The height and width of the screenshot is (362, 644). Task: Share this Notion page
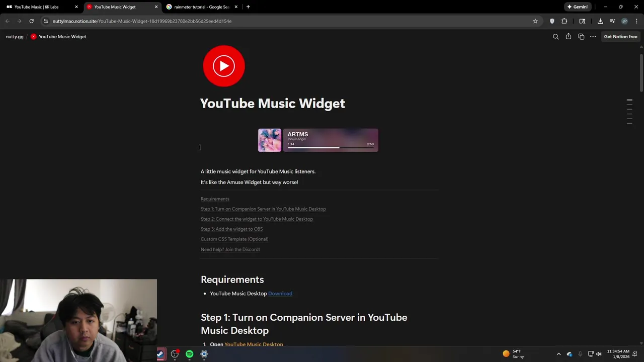(569, 37)
